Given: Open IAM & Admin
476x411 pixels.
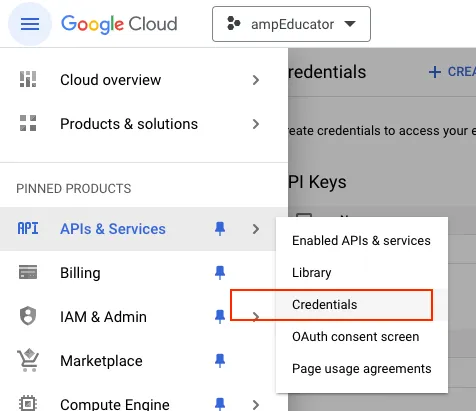Looking at the screenshot, I should coord(103,317).
